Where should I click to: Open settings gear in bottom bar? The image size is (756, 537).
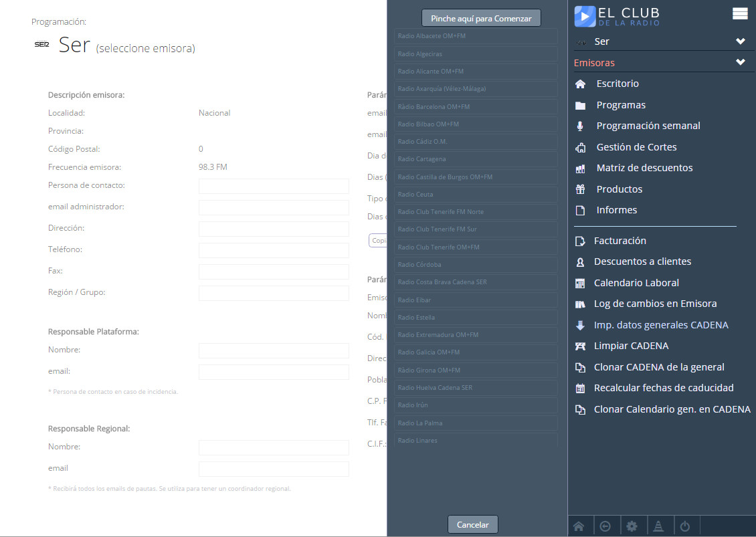(x=632, y=526)
